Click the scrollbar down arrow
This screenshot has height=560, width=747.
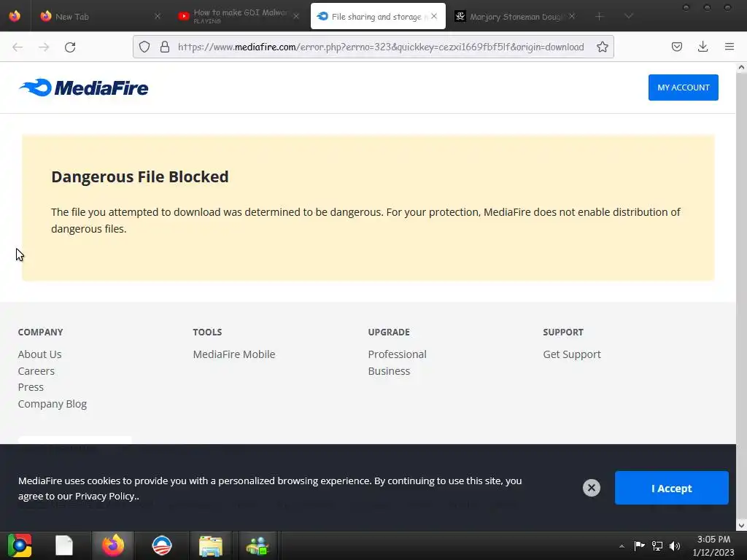(741, 526)
